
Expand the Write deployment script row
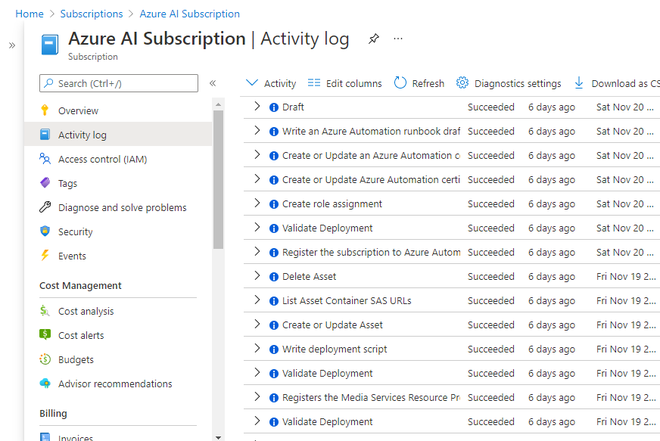click(x=257, y=349)
